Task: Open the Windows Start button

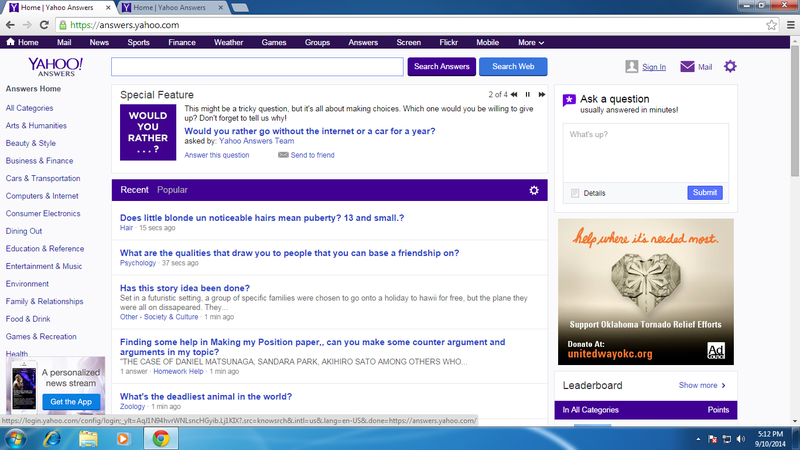Action: click(15, 439)
